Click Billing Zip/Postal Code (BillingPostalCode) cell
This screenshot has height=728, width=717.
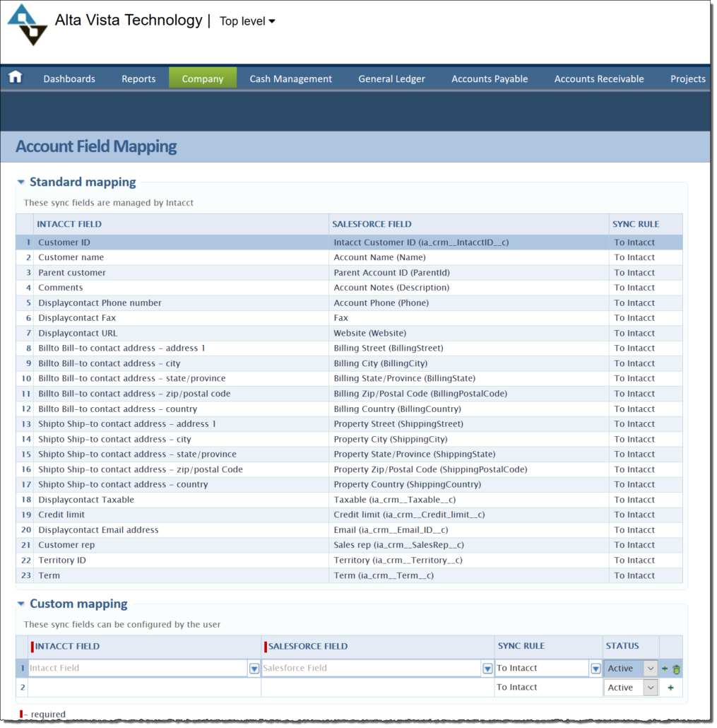pos(469,394)
